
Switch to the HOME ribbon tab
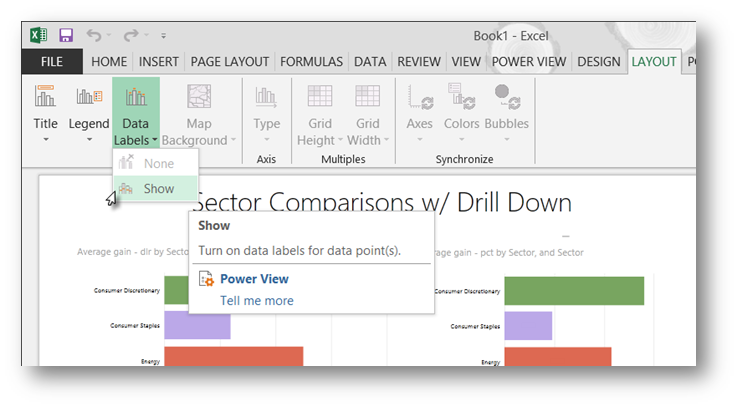tap(109, 62)
